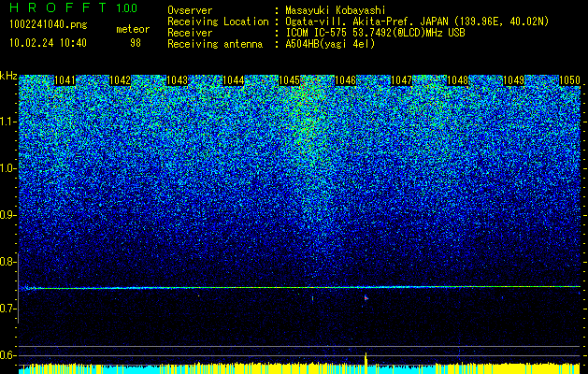588x374 pixels.
Task: Click the 1042 time marker
Action: (120, 80)
